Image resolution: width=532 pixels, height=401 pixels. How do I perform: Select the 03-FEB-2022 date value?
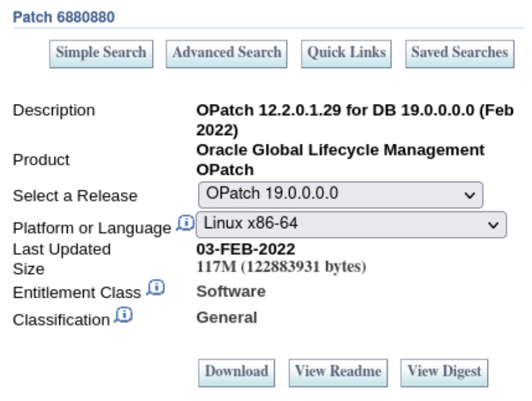pyautogui.click(x=246, y=249)
